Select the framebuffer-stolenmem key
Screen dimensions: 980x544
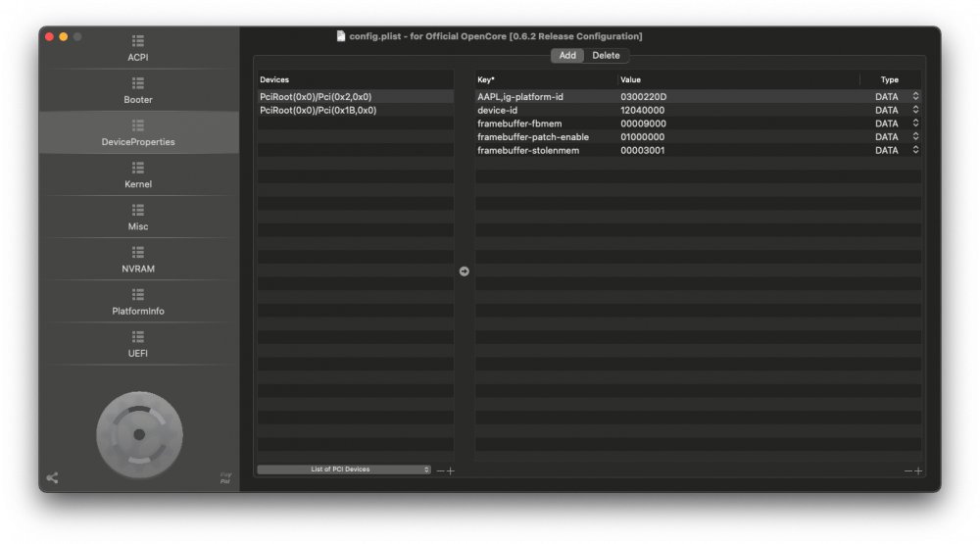tap(528, 150)
